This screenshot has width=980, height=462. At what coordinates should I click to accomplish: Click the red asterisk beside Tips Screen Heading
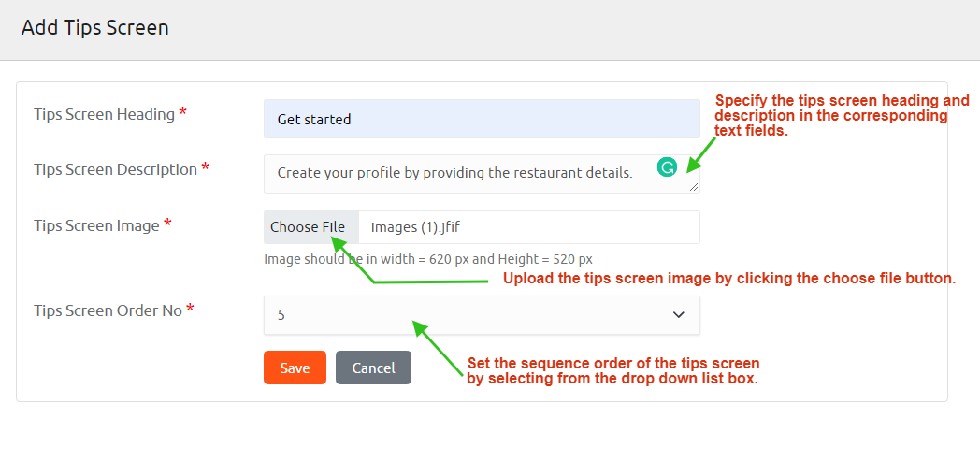click(182, 113)
